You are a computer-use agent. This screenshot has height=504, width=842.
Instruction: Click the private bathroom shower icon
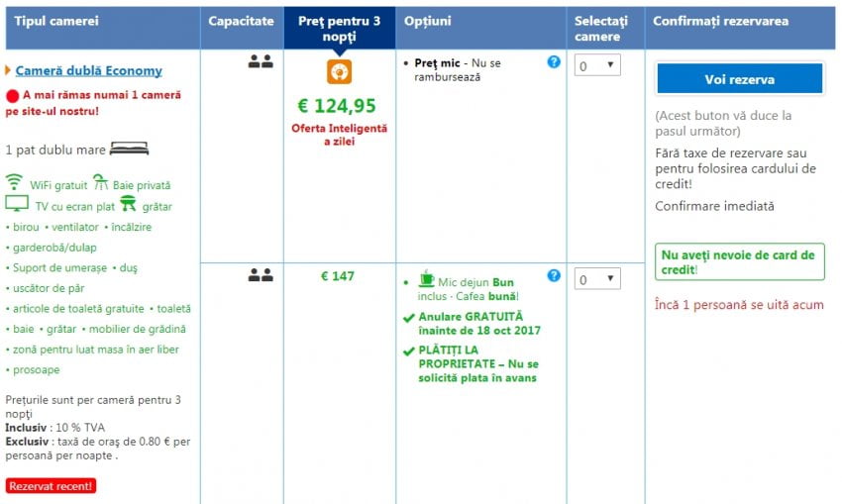tap(103, 183)
